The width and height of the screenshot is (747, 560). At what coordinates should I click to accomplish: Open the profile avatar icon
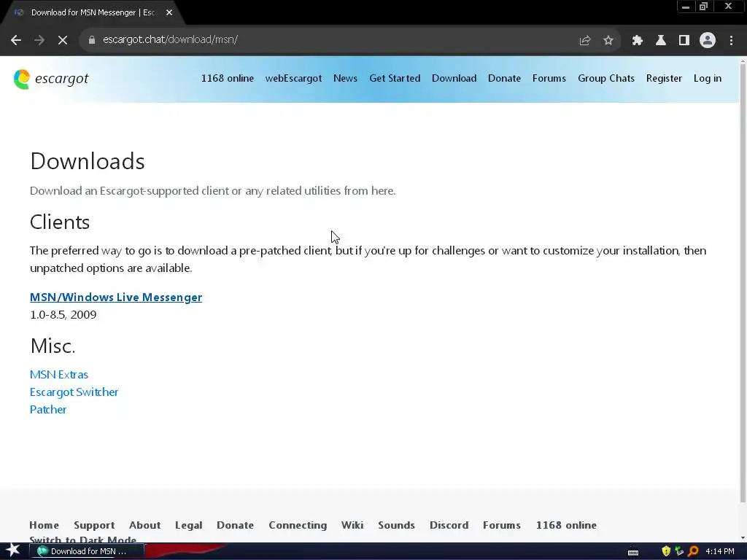click(708, 41)
